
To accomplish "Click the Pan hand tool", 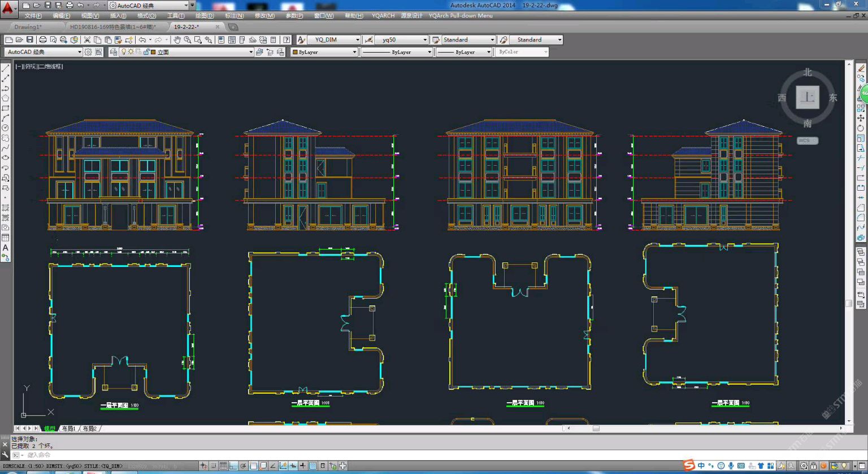I will point(177,40).
